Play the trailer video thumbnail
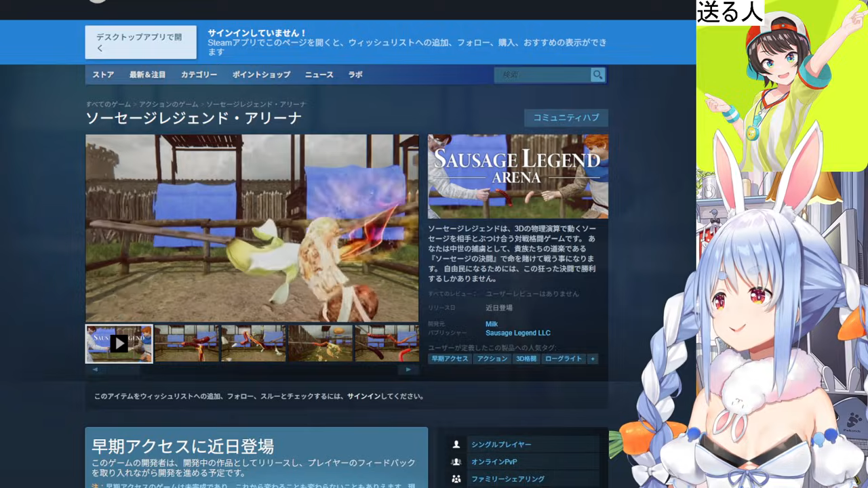868x488 pixels. (119, 344)
